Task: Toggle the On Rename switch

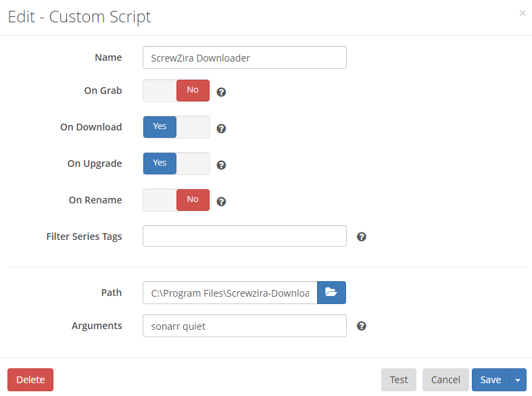Action: [176, 200]
